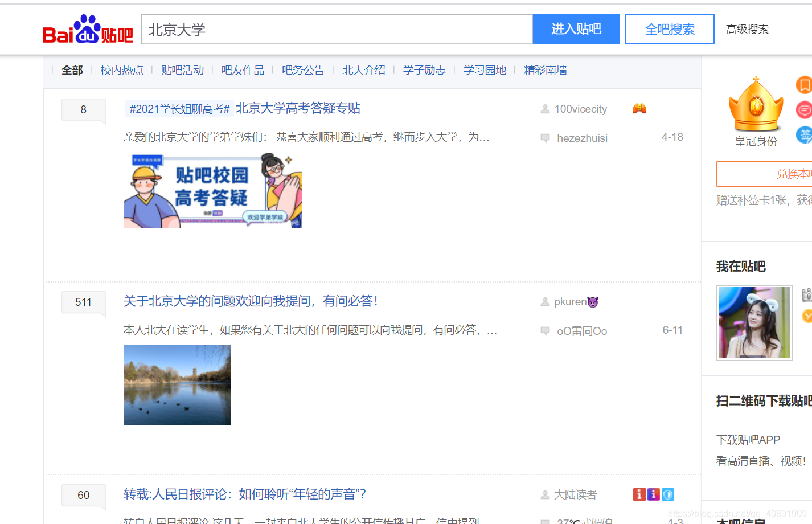Click the purple badge after 大陆读者

[654, 494]
